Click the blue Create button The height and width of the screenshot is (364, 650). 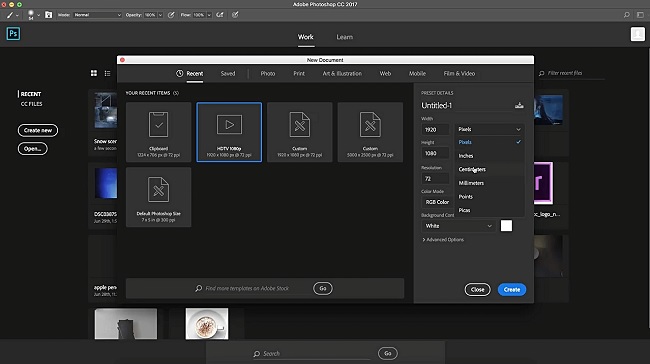click(x=512, y=289)
